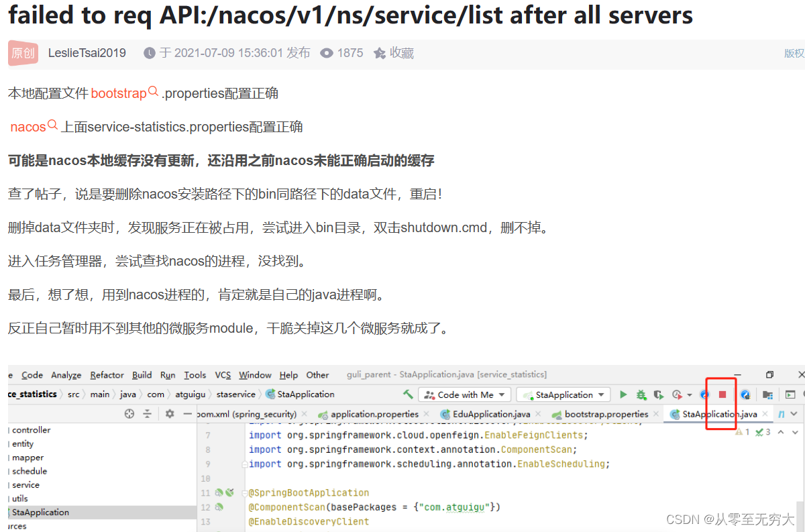Open the Project panel settings gear

[169, 413]
